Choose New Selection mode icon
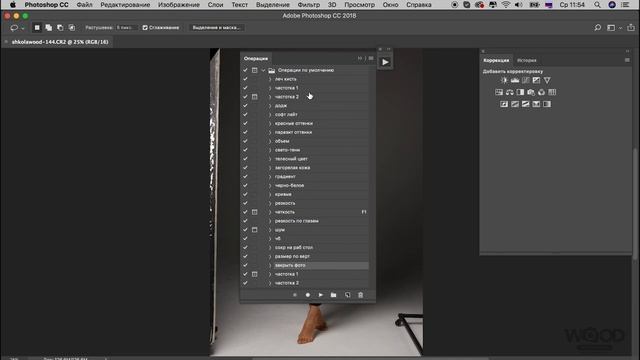Viewport: 640px width, 360px height. 37,28
